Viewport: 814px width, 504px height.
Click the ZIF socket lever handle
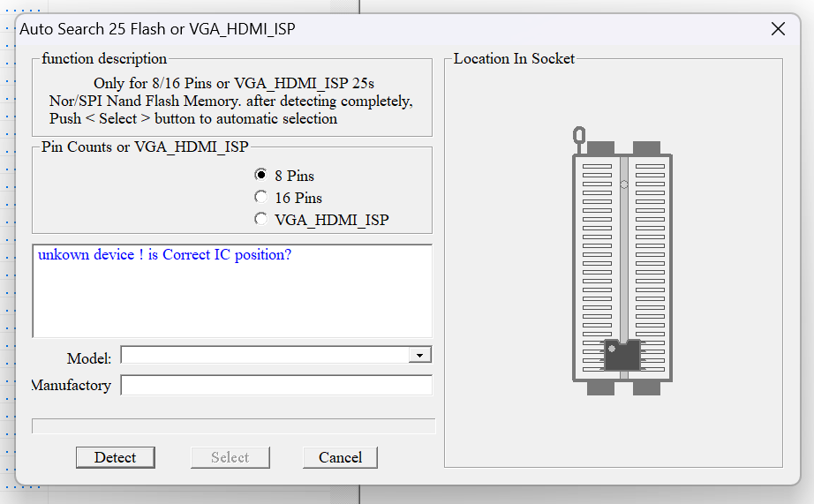(579, 137)
